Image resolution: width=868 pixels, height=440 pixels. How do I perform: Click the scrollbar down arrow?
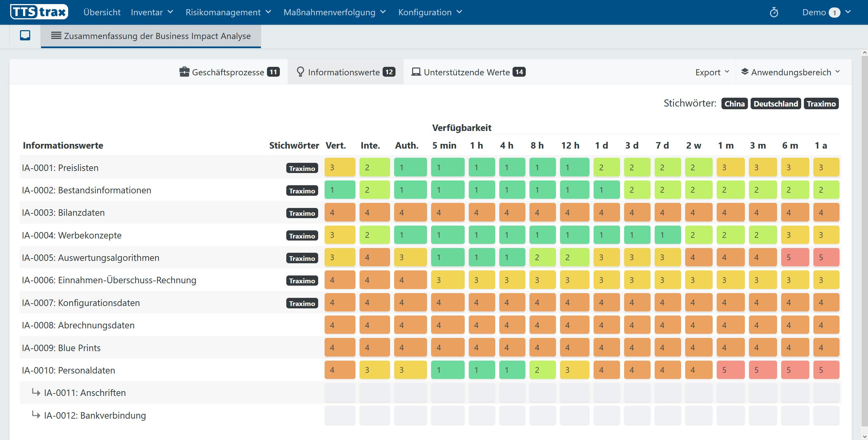pyautogui.click(x=864, y=436)
